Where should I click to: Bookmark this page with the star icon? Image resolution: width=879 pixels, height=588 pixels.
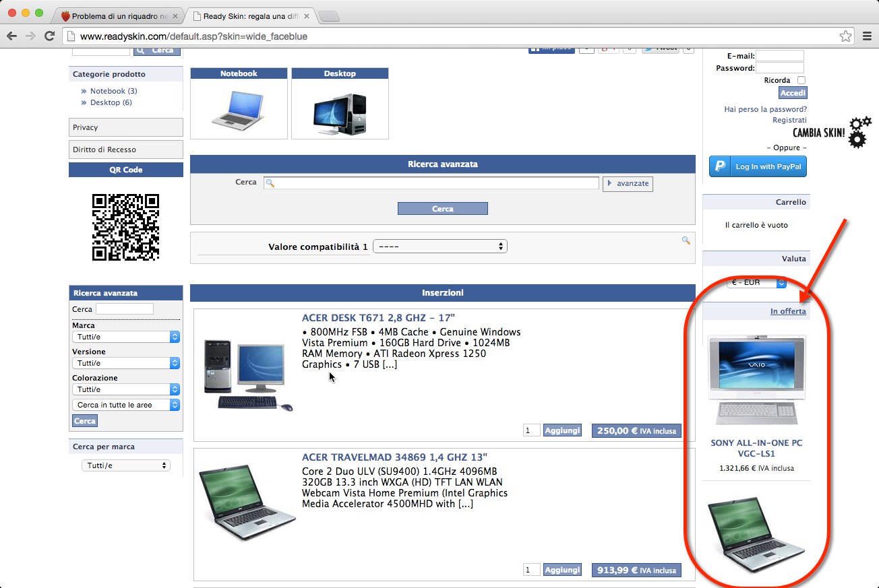click(845, 36)
